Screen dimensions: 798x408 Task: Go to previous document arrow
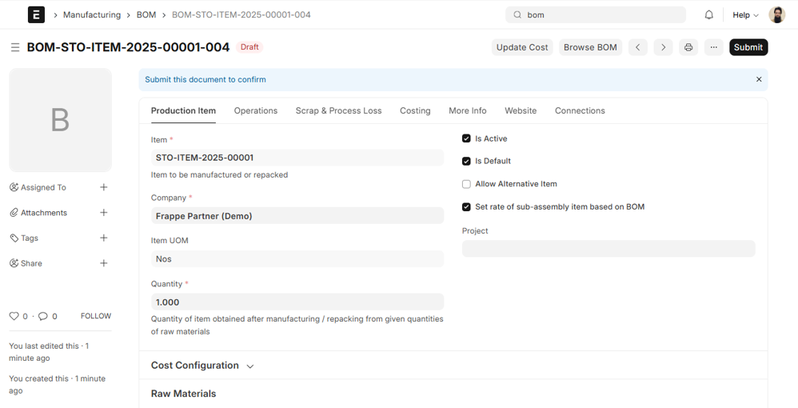click(637, 47)
